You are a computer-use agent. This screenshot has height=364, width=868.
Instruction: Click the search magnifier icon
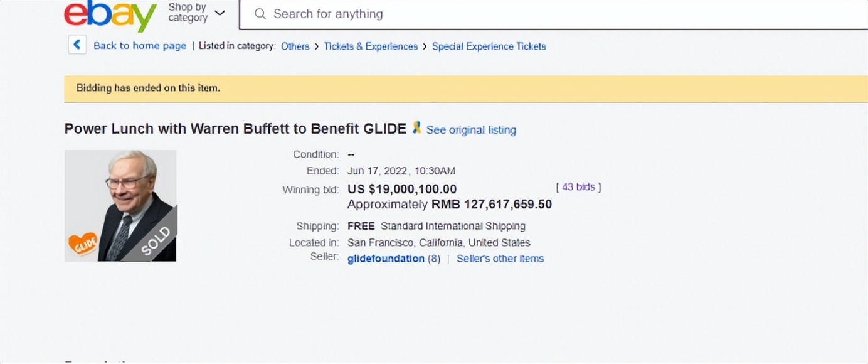click(x=260, y=14)
